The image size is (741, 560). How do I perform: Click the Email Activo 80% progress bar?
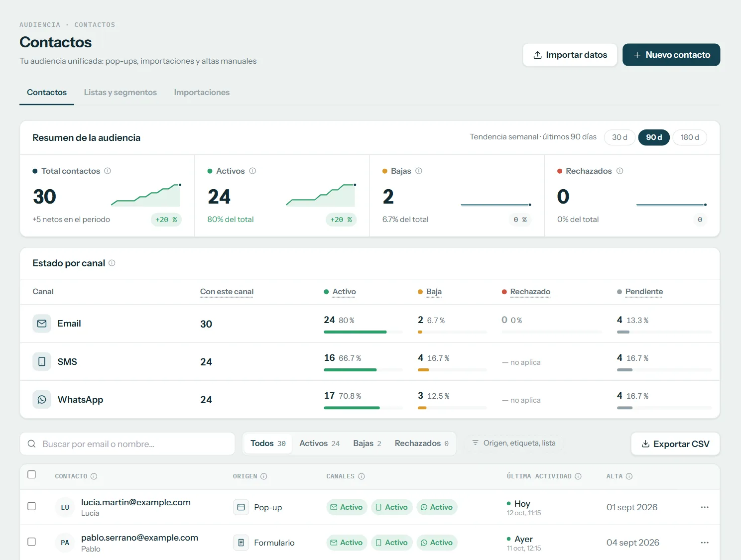[x=363, y=332]
